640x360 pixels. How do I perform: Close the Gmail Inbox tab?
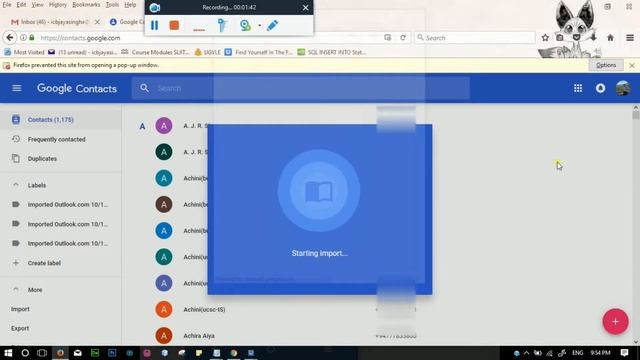(x=97, y=22)
